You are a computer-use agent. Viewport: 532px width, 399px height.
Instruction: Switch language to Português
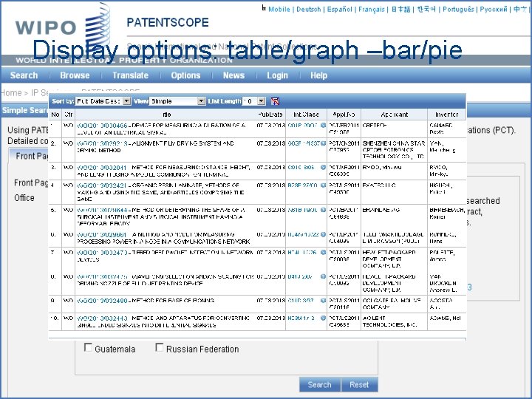click(458, 10)
